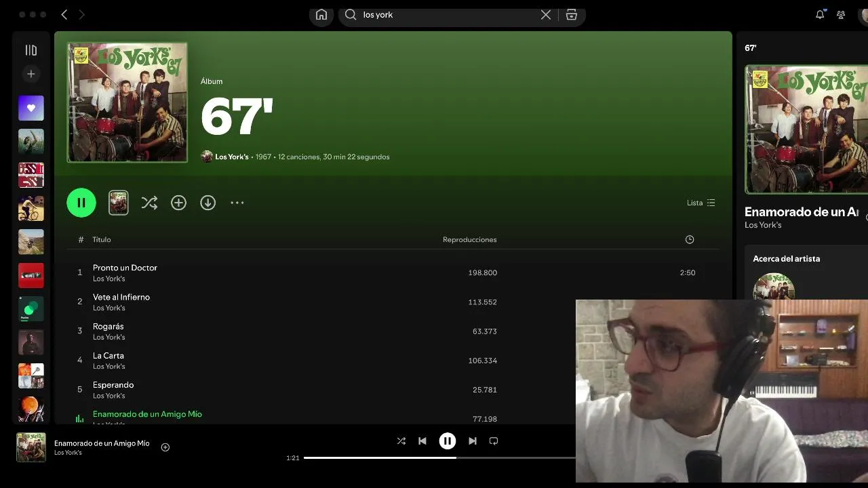The image size is (868, 488).
Task: Toggle repeat in the player bar
Action: coord(494,441)
